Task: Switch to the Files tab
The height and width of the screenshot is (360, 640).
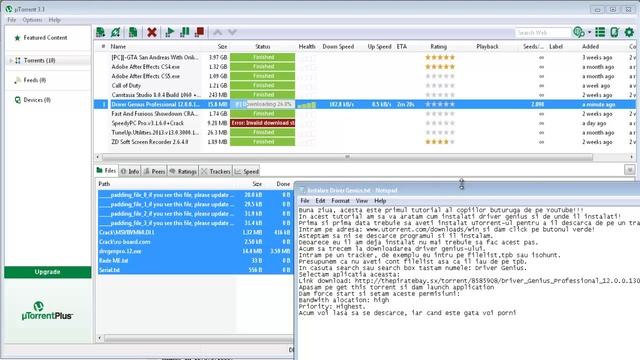Action: click(x=107, y=171)
